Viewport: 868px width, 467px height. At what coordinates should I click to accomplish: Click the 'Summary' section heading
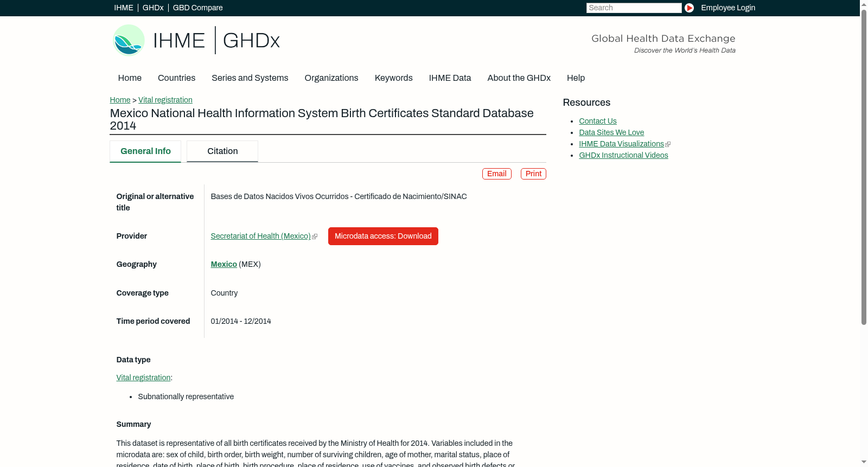pyautogui.click(x=133, y=424)
